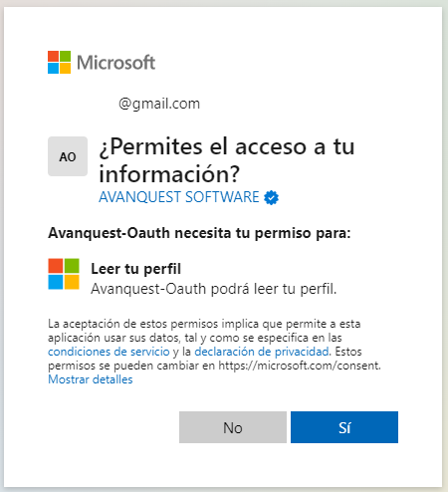Grant access with the Sí button

point(344,427)
